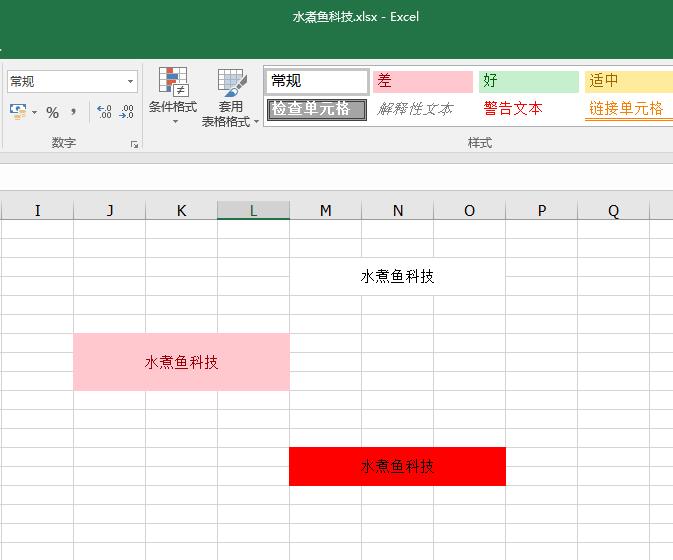Increase decimal places
This screenshot has height=560, width=673.
(104, 112)
